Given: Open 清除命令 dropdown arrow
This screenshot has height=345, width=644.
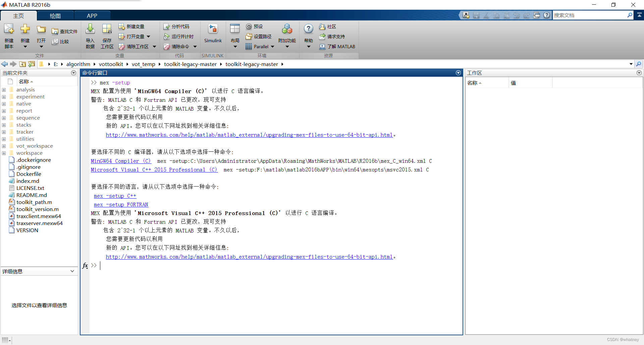Looking at the screenshot, I should (x=195, y=47).
